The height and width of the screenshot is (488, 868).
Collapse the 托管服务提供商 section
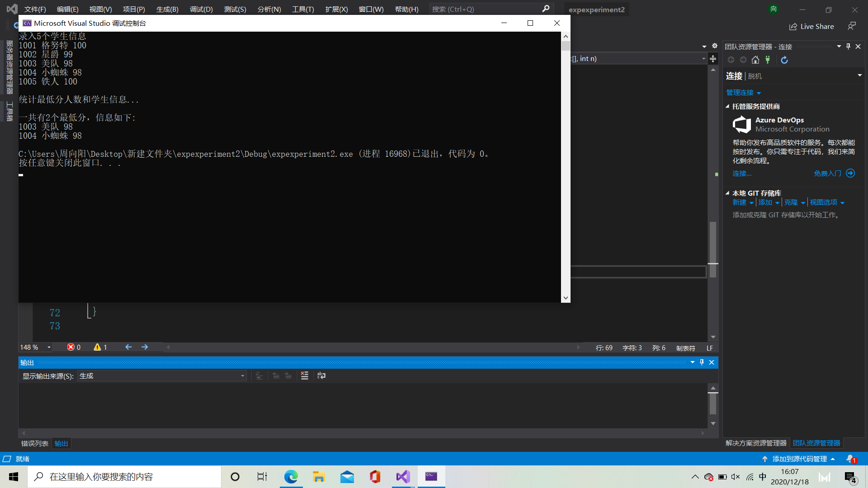click(x=727, y=106)
